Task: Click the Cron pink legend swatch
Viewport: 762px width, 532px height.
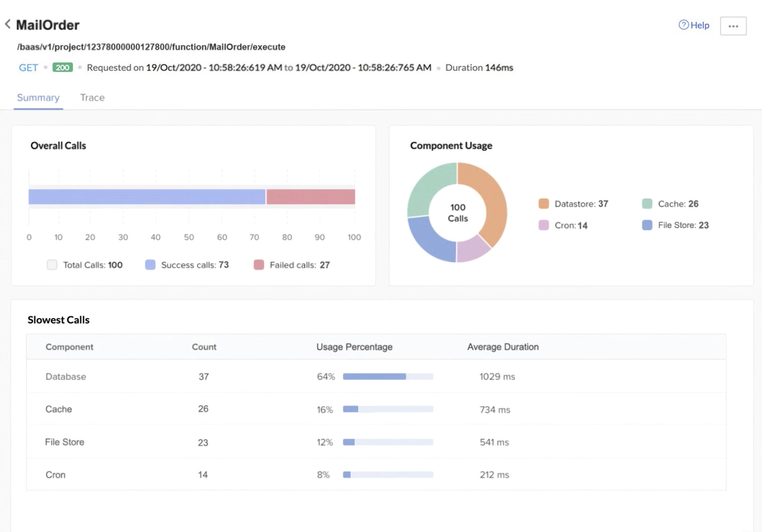Action: coord(543,225)
